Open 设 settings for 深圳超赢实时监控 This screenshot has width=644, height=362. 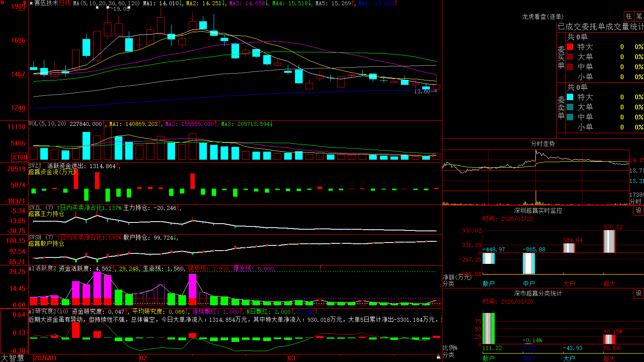point(638,210)
